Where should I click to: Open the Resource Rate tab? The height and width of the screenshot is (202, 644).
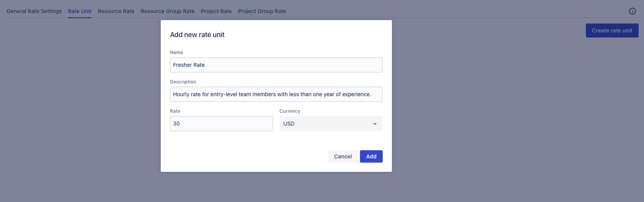[116, 11]
